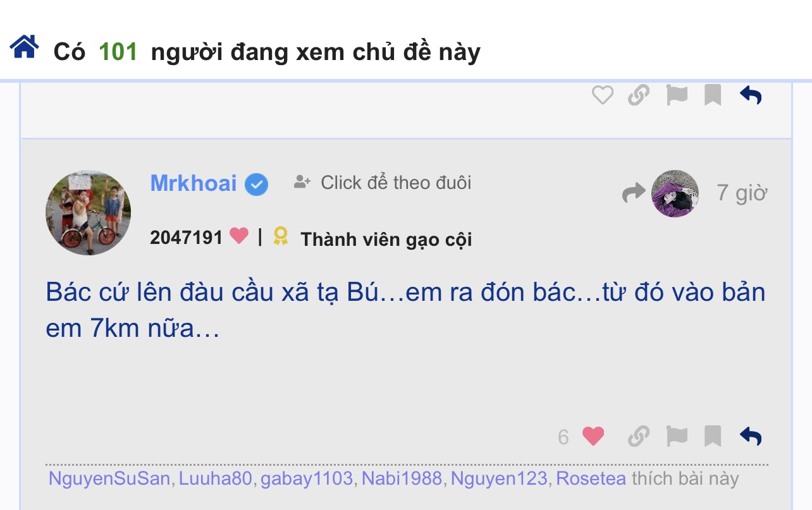Viewport: 812px width, 510px height.
Task: Reply arrow on the previous post
Action: [751, 95]
